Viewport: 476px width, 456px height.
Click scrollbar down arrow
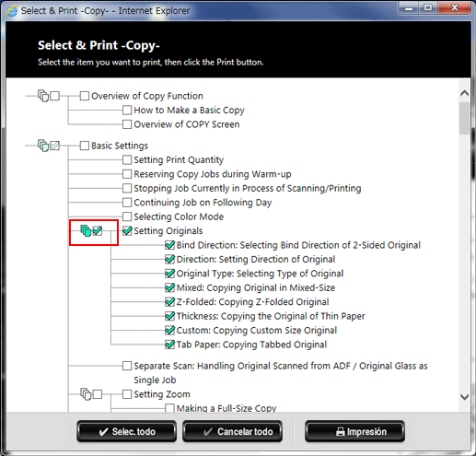point(464,397)
